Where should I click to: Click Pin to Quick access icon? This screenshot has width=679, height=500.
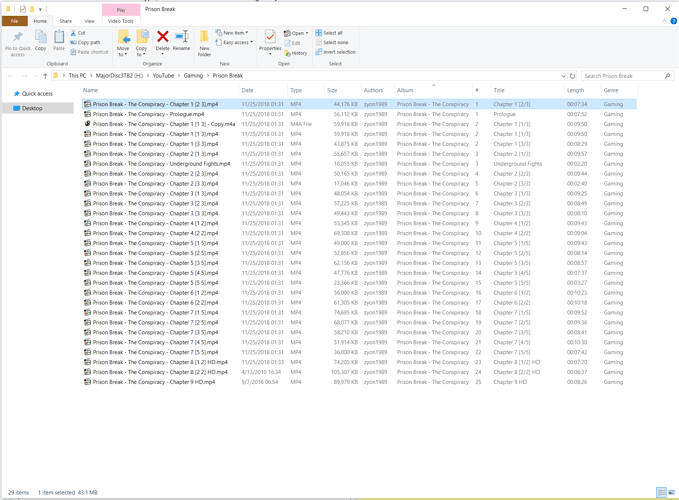pos(18,37)
